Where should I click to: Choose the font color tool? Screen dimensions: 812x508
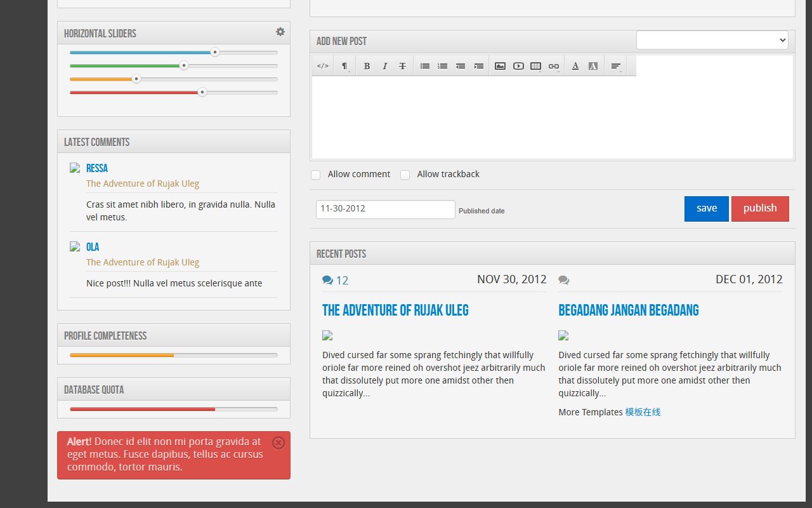click(575, 66)
